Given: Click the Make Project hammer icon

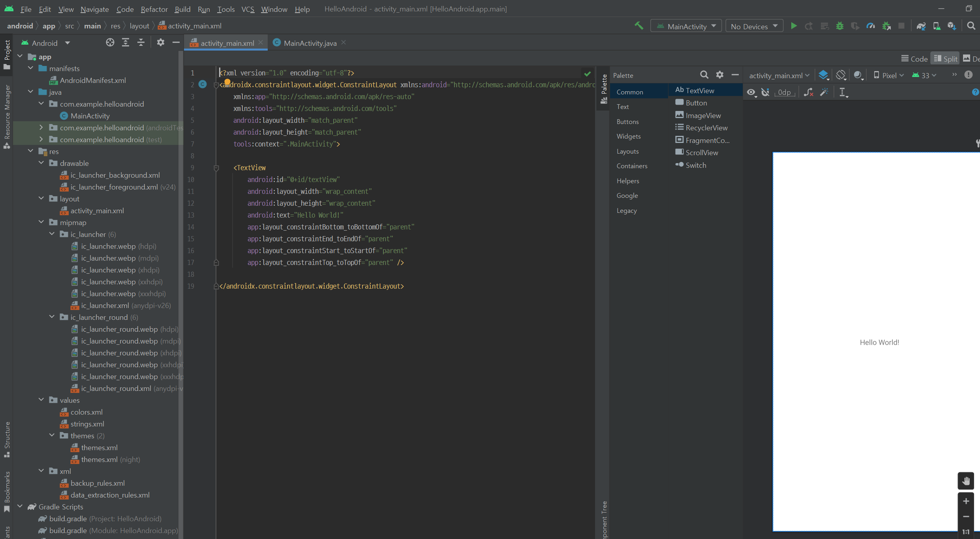Looking at the screenshot, I should point(638,26).
